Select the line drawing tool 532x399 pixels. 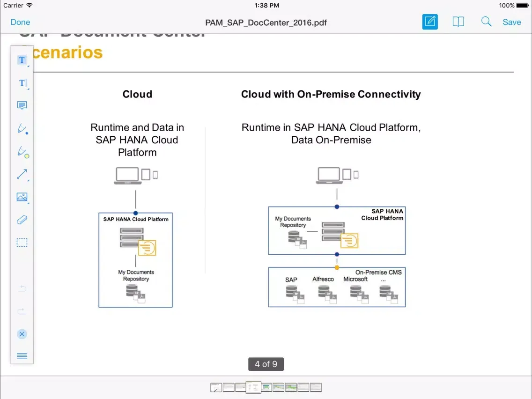[22, 174]
